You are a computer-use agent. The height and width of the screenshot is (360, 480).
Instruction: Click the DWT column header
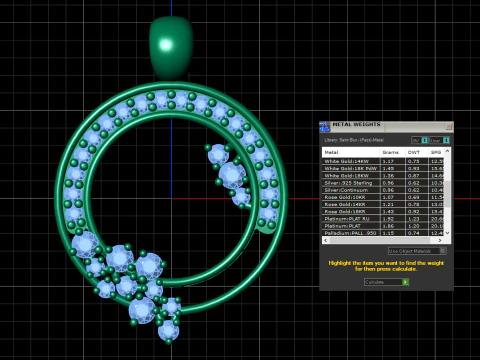pyautogui.click(x=416, y=152)
